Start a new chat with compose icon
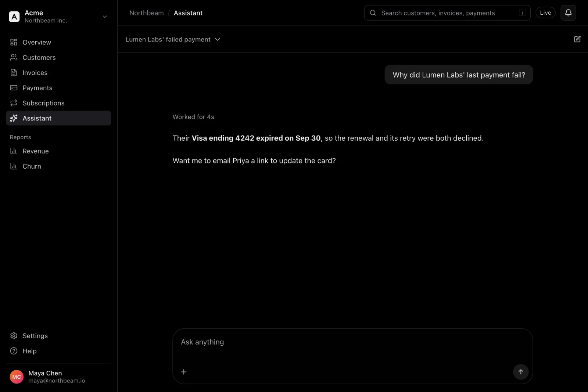 (577, 39)
